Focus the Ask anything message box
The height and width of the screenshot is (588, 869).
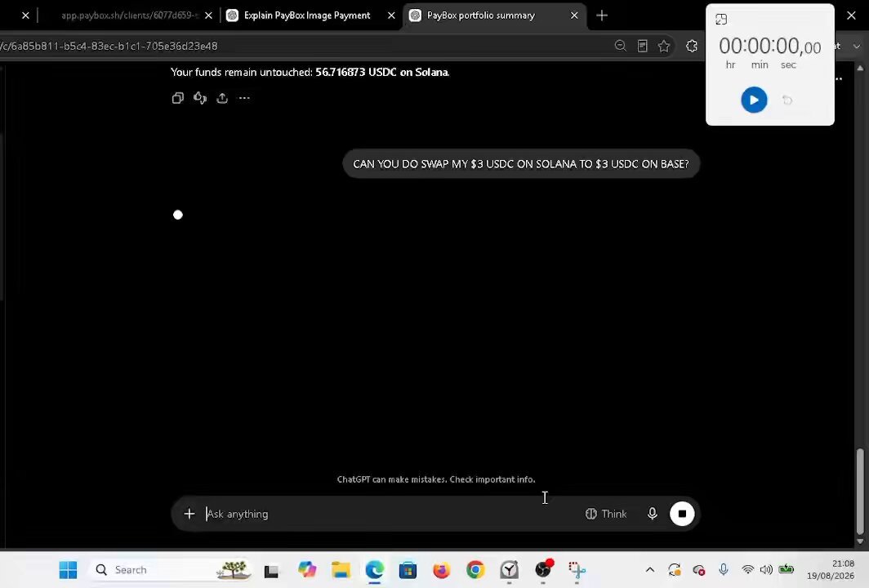(390, 514)
